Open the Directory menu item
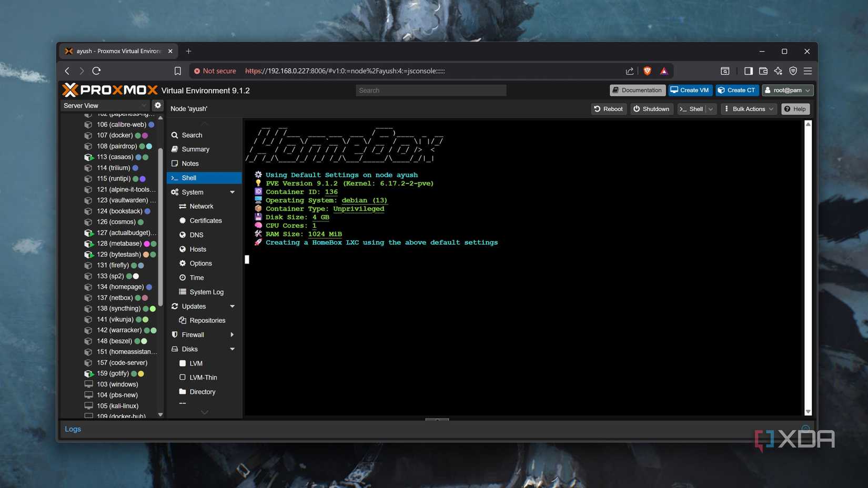Screen dimensions: 868x488 [x=204, y=392]
